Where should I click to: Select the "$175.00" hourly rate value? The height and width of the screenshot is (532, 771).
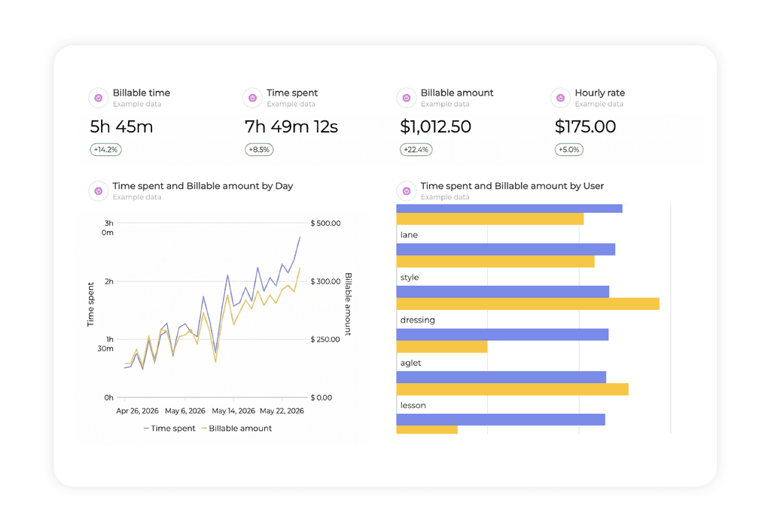585,126
